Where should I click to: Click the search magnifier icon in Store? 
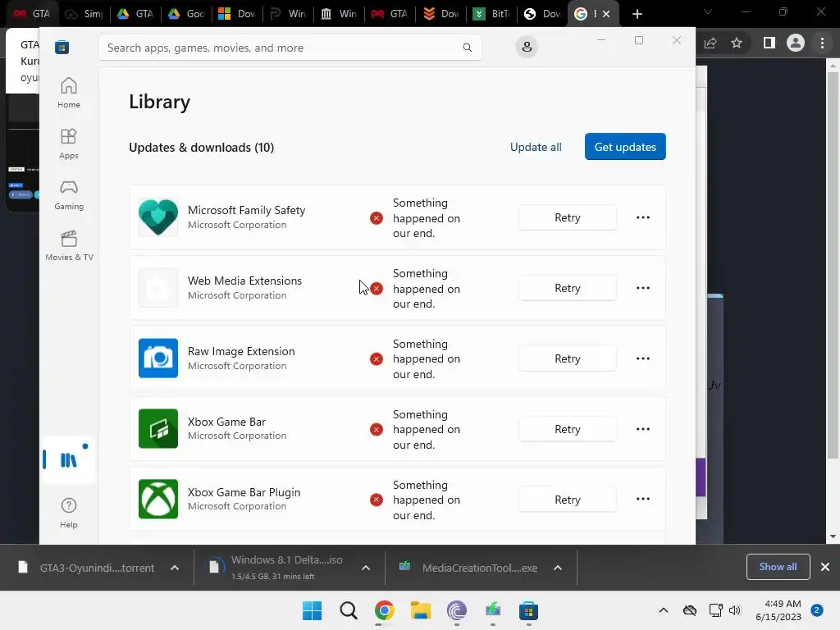[x=467, y=48]
